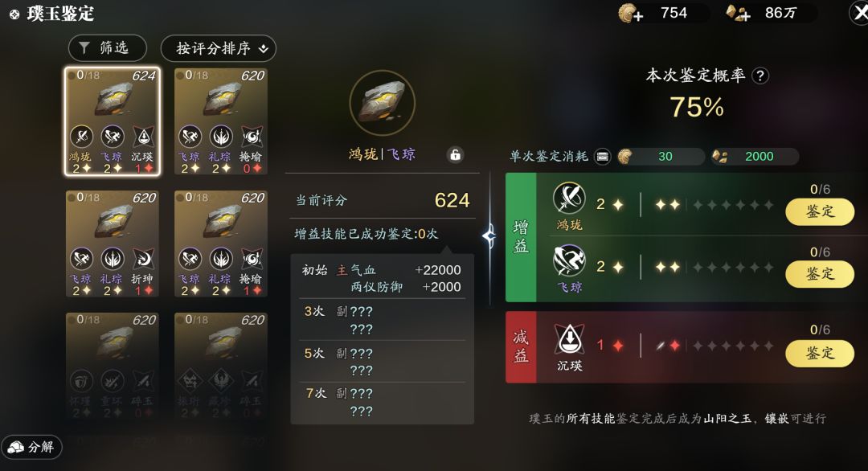Screen dimensions: 868x471
Task: Click the selected jade stone preview circle
Action: (x=382, y=103)
